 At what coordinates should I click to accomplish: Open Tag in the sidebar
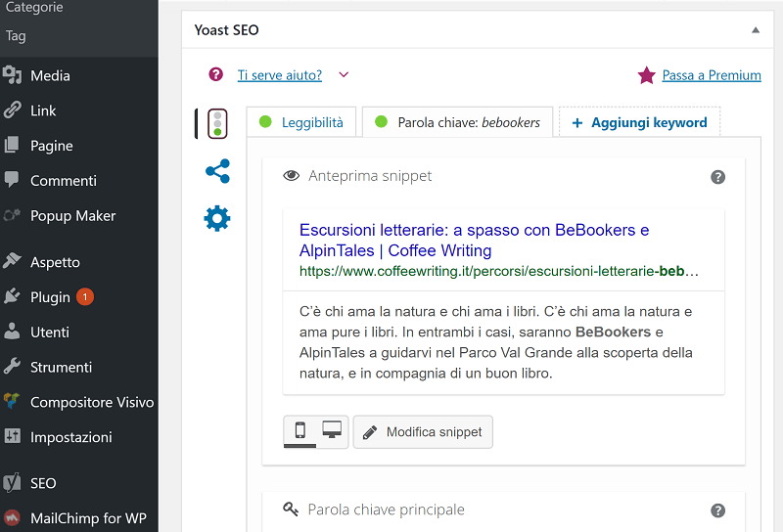click(x=16, y=36)
